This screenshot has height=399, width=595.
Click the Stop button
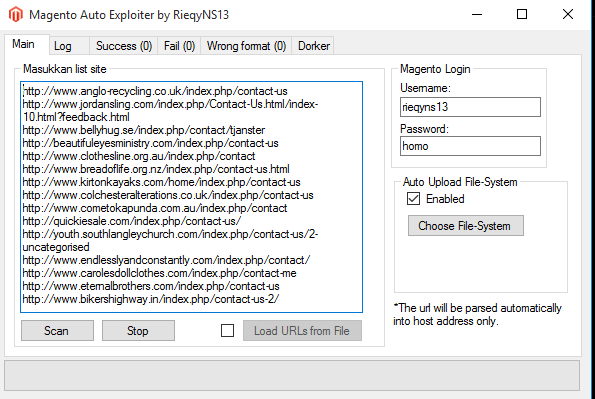(138, 331)
